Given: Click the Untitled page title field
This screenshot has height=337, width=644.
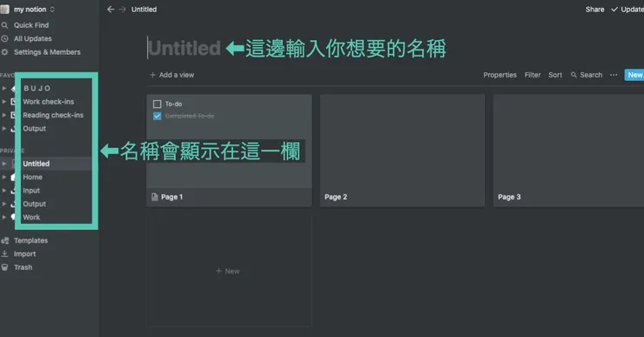Looking at the screenshot, I should point(184,48).
